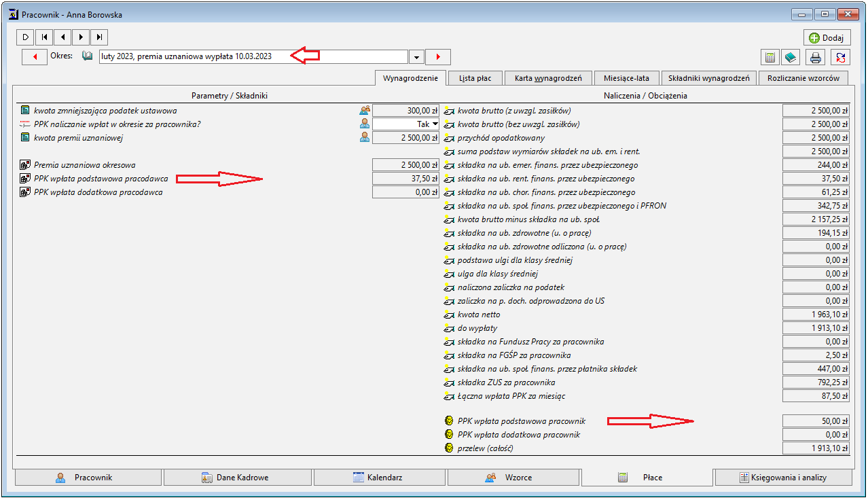Select next period red right arrow
Viewport: 868px width, 500px height.
pyautogui.click(x=438, y=57)
